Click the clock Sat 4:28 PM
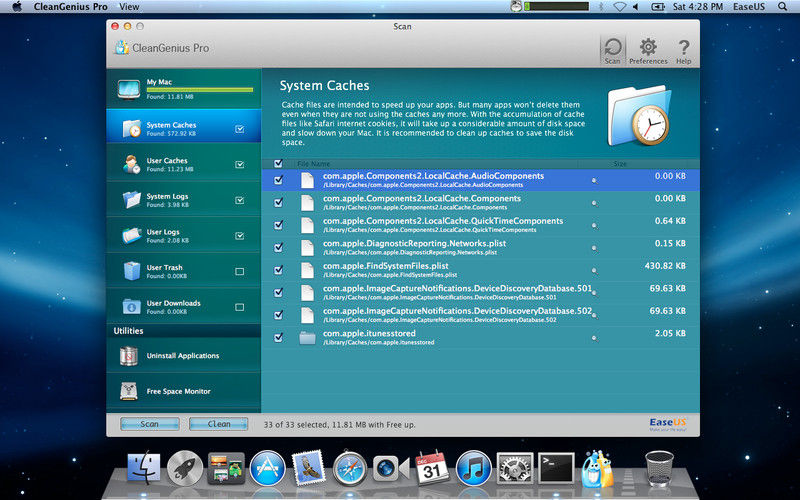This screenshot has width=800, height=500. point(697,7)
